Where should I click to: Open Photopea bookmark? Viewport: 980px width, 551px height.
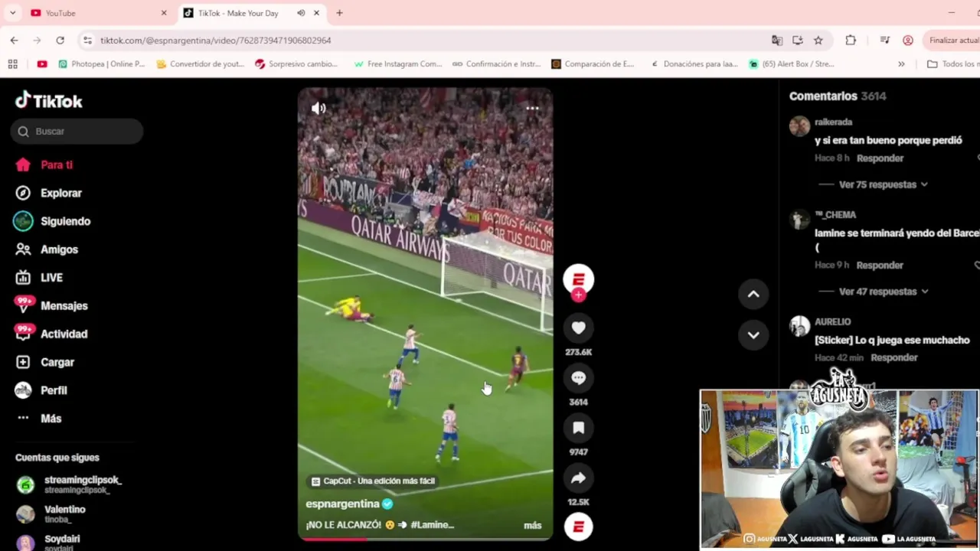[101, 64]
